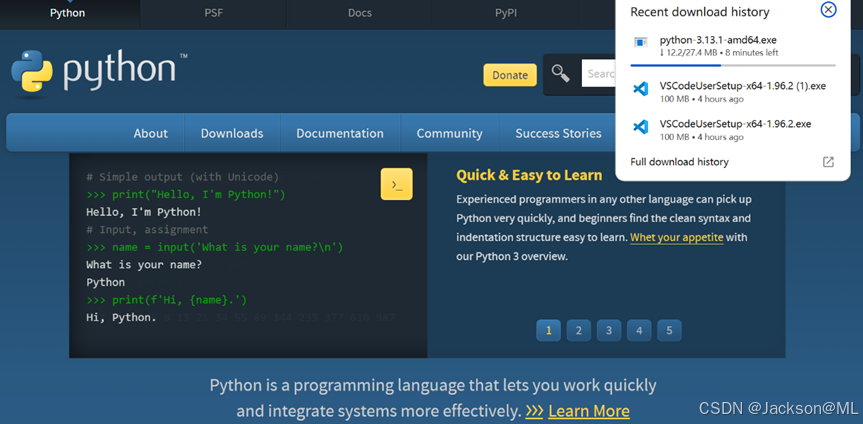Click VSCodeUserSetup-x64-1.96.2.exe VS Code icon
This screenshot has width=863, height=424.
click(641, 128)
